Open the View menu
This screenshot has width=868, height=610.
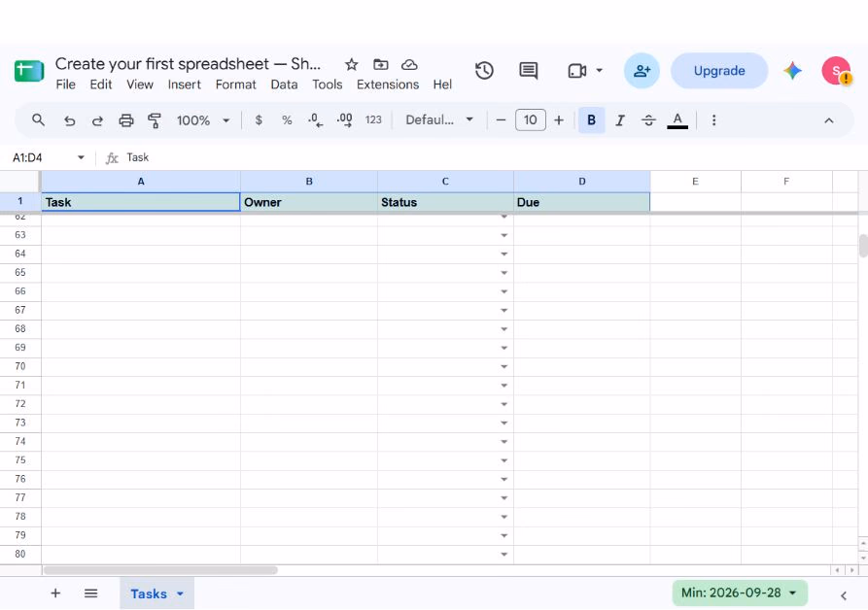pos(140,85)
